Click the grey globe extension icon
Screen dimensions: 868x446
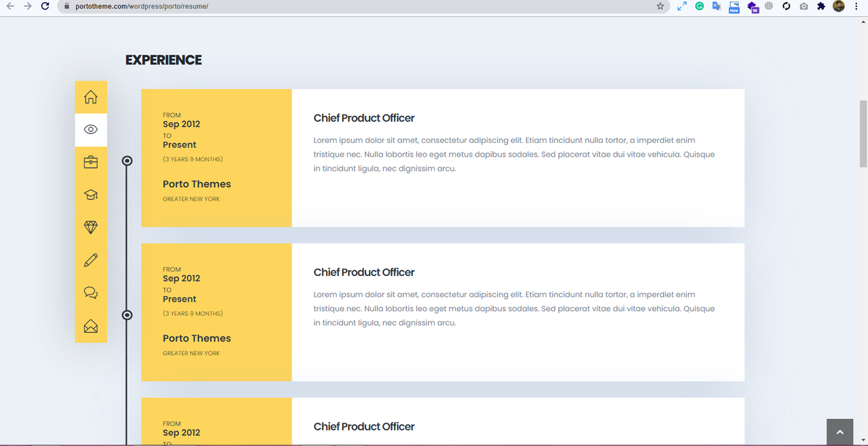(x=769, y=6)
